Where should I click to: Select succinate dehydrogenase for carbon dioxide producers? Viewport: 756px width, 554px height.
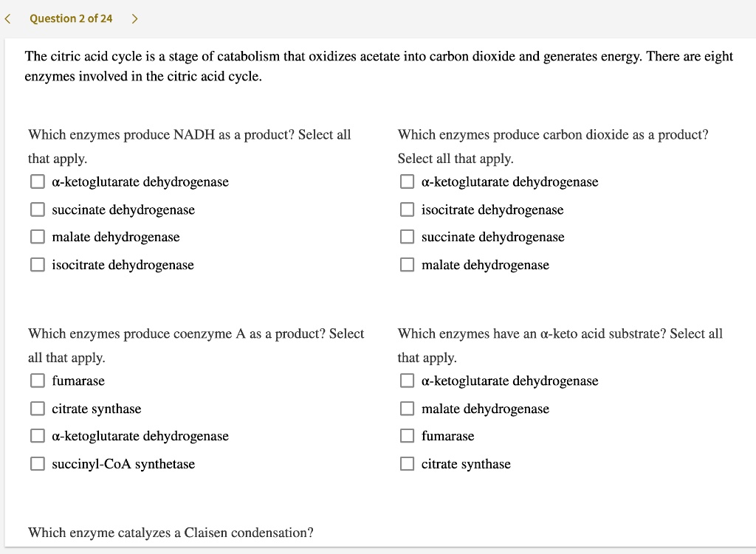[x=407, y=236]
